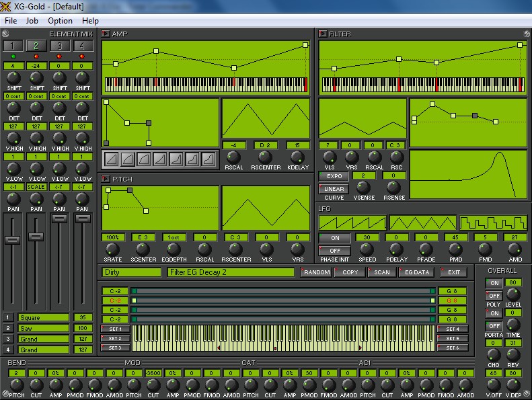
Task: Click the SET 4 keyboard range button
Action: [453, 329]
